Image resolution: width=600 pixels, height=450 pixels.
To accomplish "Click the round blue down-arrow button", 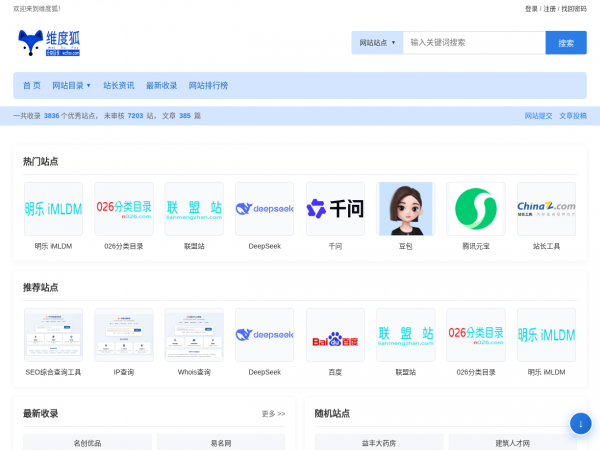I will click(580, 424).
